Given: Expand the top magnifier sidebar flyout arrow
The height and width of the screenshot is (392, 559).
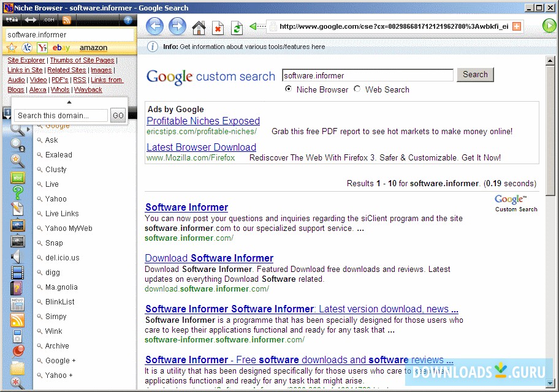Looking at the screenshot, I should pos(28,129).
